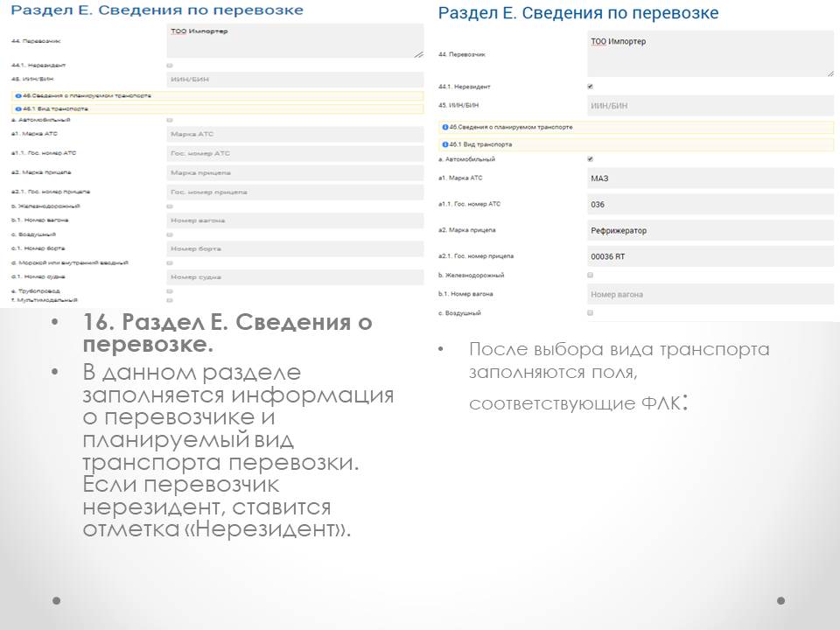This screenshot has height=630, width=840.
Task: Select the field with 00036 RT
Action: coord(710,256)
